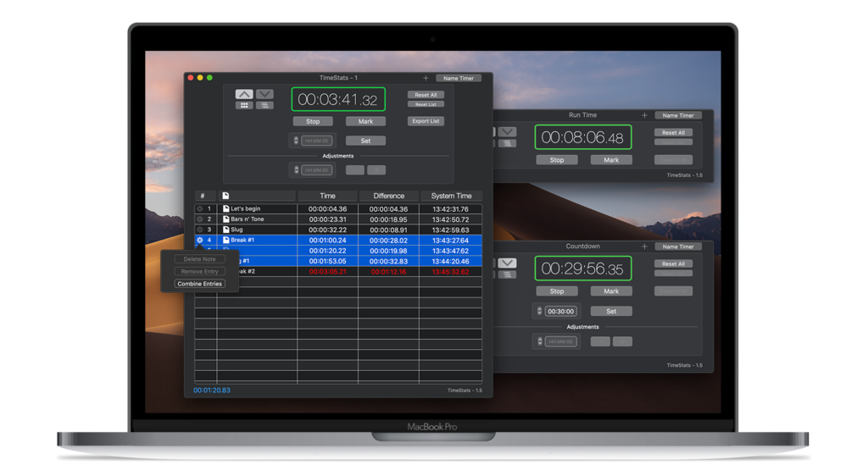Click the down arrow icon in the Countdown window

pyautogui.click(x=507, y=263)
